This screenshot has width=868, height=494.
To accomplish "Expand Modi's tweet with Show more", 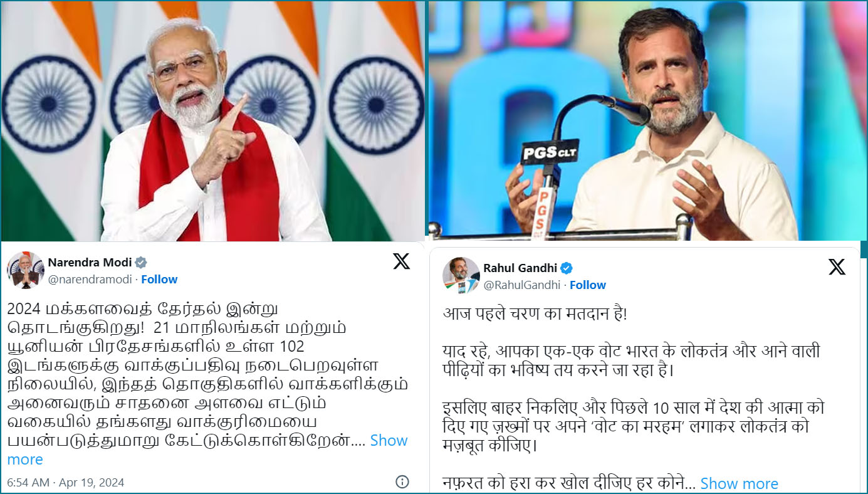I will (x=207, y=449).
